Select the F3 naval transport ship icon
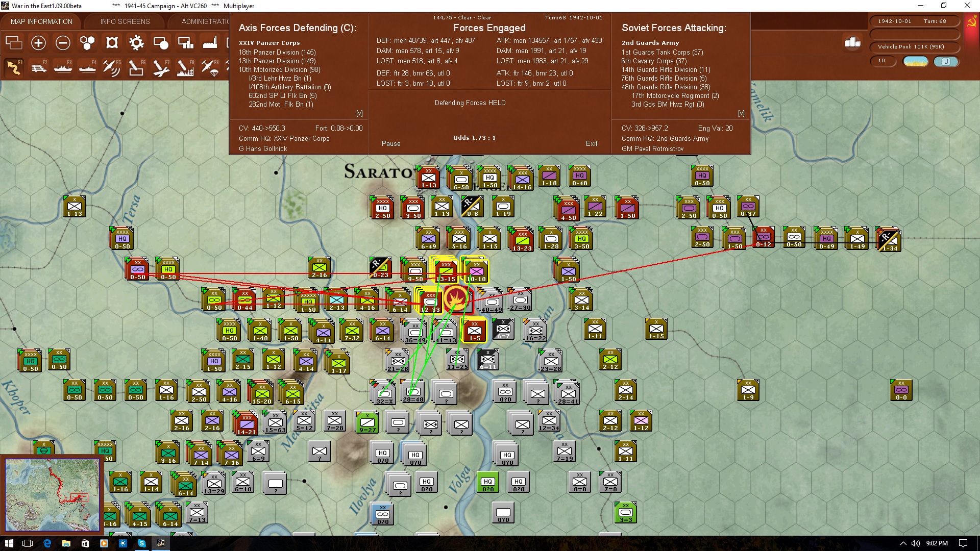 pyautogui.click(x=63, y=67)
